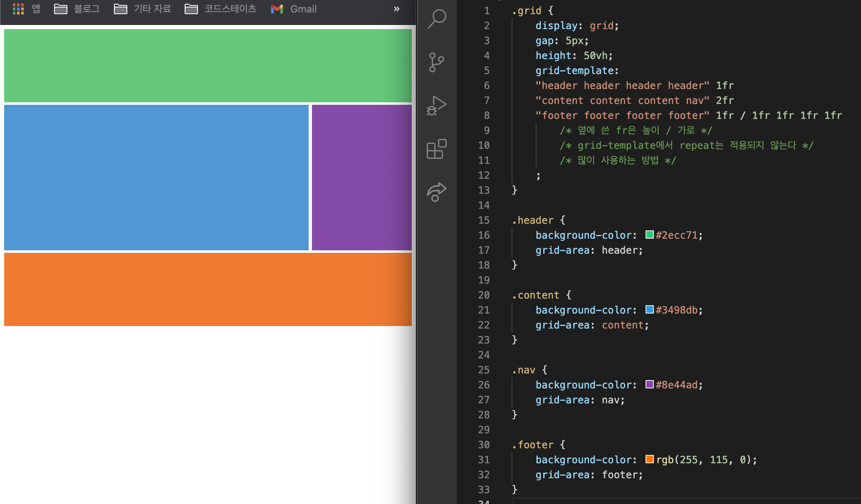
Task: Expand hidden bookmarks with the chevron
Action: pos(396,9)
